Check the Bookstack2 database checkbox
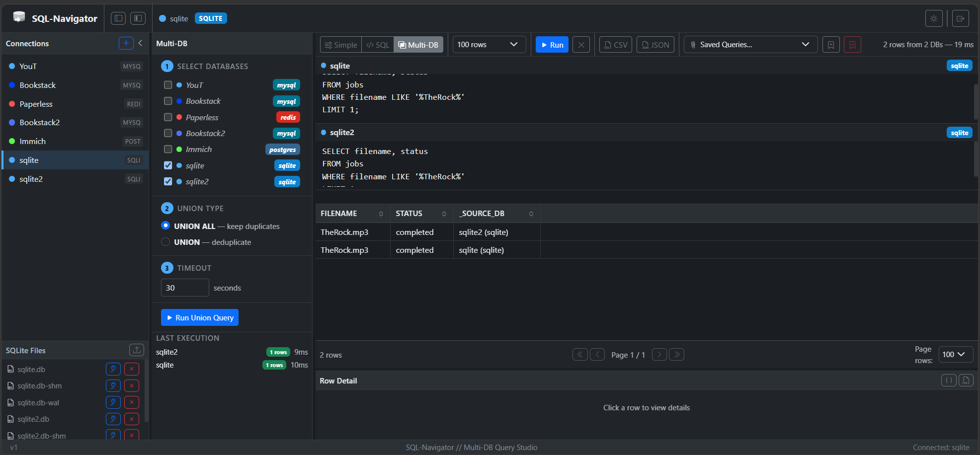Screen dimensions: 980x455 [x=168, y=133]
